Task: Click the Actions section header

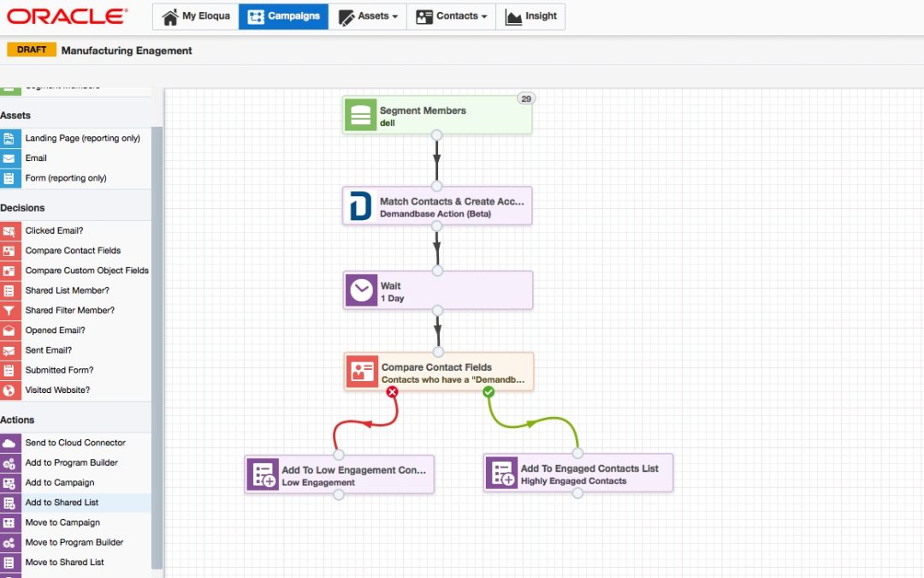Action: click(x=17, y=420)
